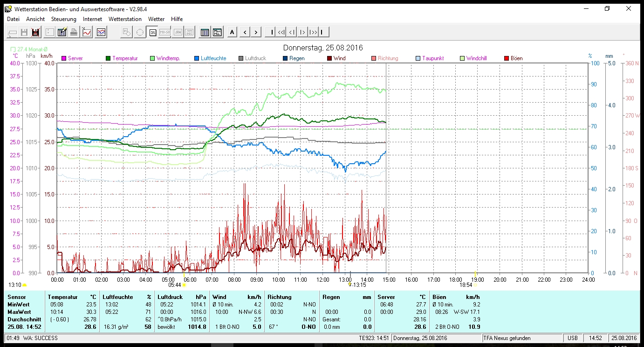
Task: Go to next day with '>' button
Action: pos(256,32)
